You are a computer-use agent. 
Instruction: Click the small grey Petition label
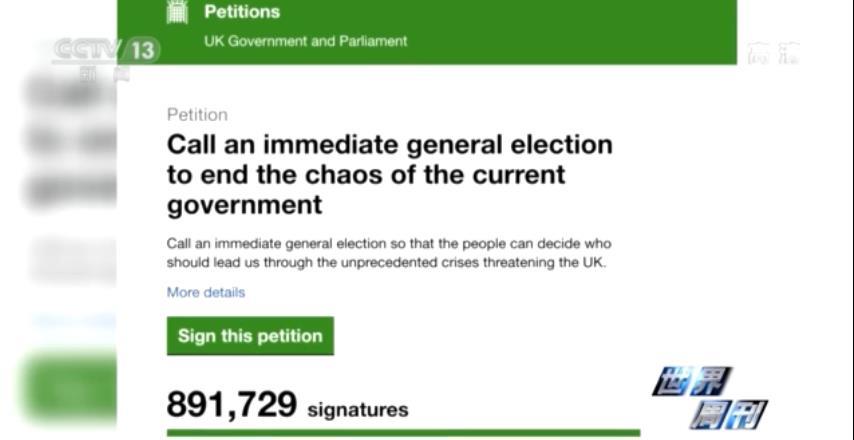coord(197,115)
